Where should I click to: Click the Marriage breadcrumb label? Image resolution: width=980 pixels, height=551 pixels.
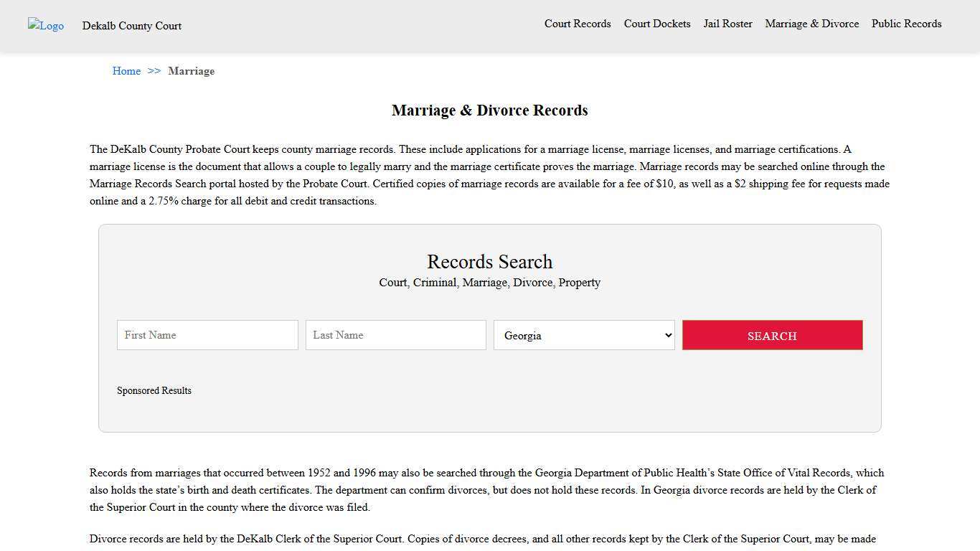click(x=191, y=71)
